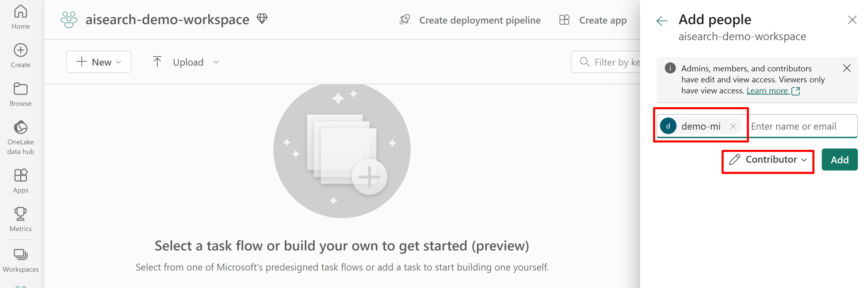Click the Enter name or email field
The image size is (868, 288).
[802, 126]
